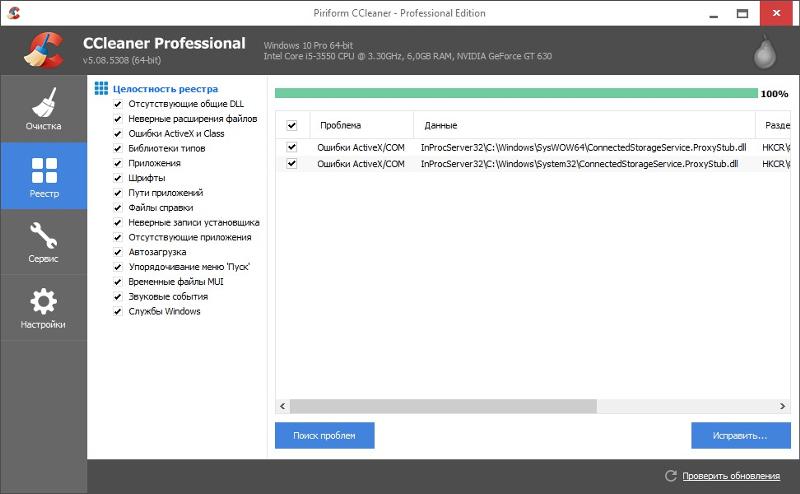
Task: Click Ошибки ActiveX/COM in the second row
Action: point(361,164)
